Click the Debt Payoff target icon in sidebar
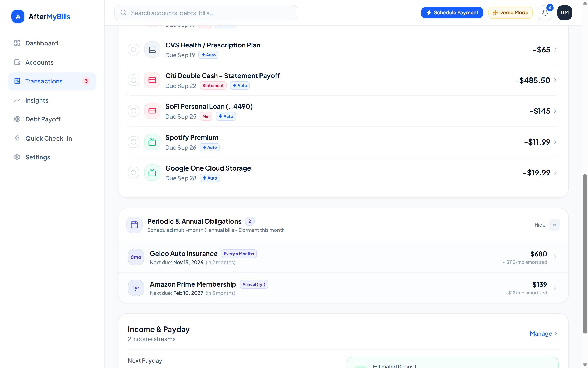588x368 pixels. click(x=17, y=119)
